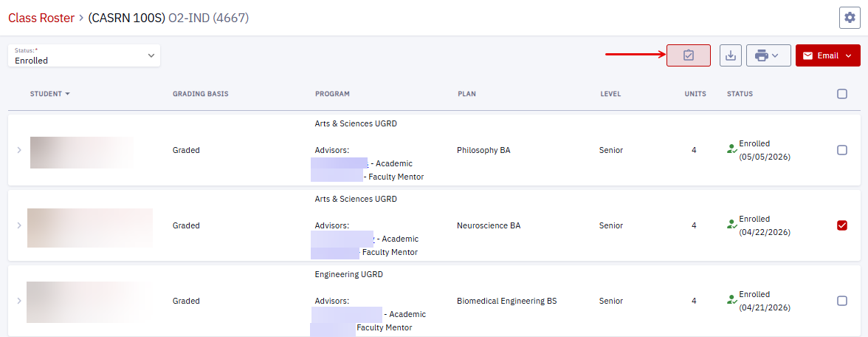Open the Status Enrolled dropdown
Screen dimensions: 868x337
(x=84, y=55)
